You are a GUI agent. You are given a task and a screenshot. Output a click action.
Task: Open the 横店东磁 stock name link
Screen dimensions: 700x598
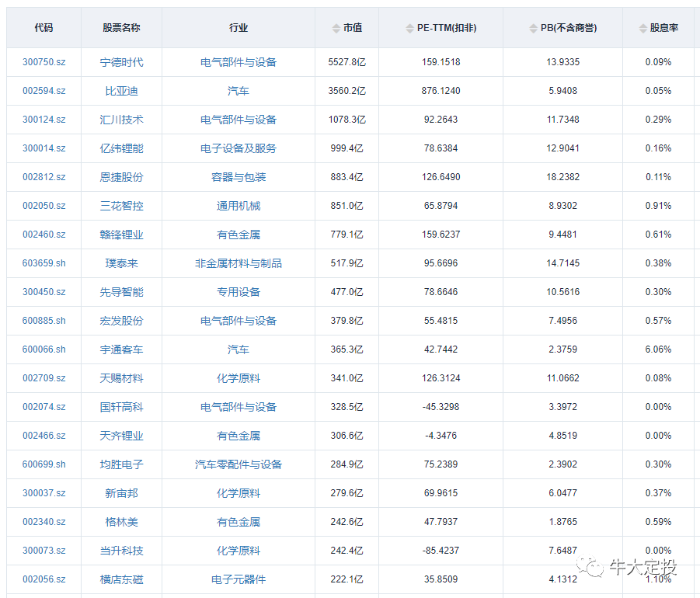pos(121,579)
